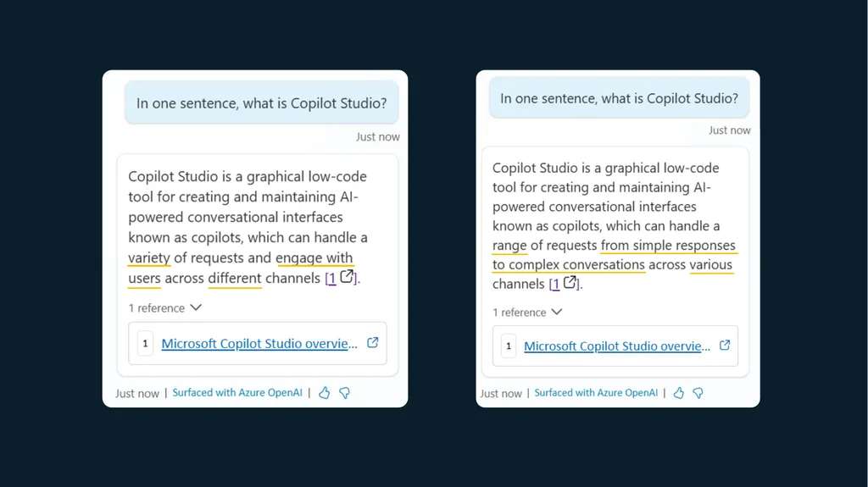Viewport: 868px width, 487px height.
Task: Click thumbs down icon in left chat card
Action: coord(344,393)
